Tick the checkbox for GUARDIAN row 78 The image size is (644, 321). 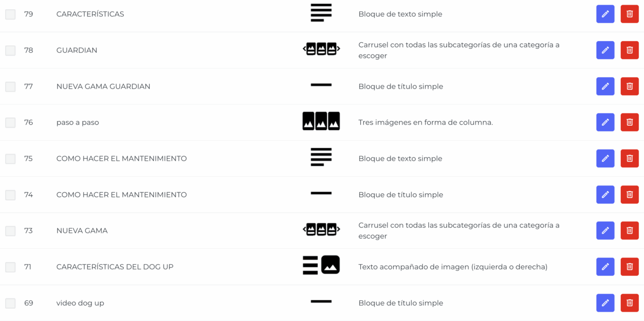pyautogui.click(x=10, y=50)
